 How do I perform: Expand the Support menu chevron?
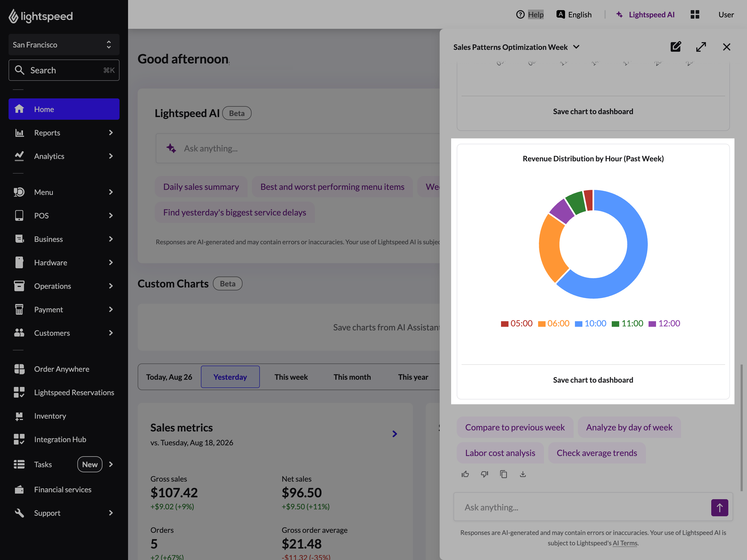(111, 513)
